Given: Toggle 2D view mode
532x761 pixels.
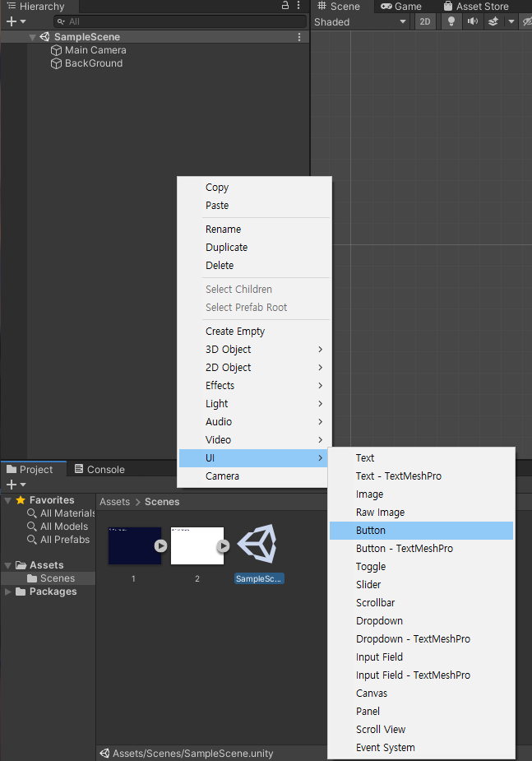Looking at the screenshot, I should [425, 22].
